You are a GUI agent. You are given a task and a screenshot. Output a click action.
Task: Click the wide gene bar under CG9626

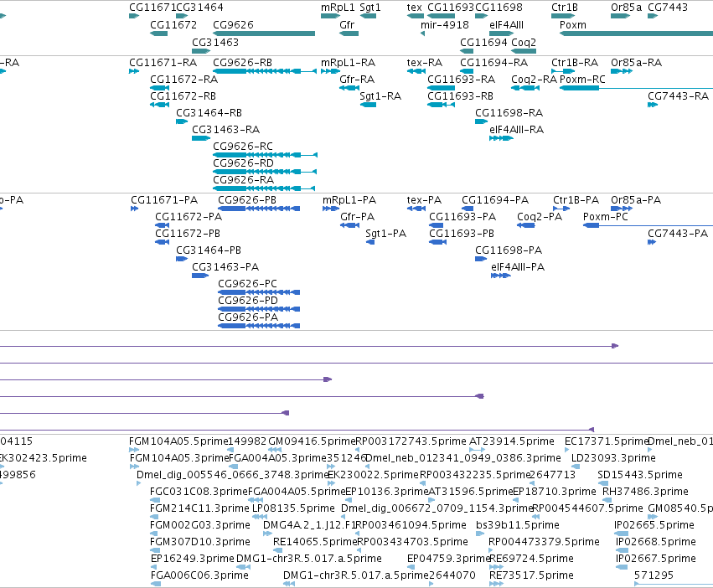pyautogui.click(x=264, y=34)
